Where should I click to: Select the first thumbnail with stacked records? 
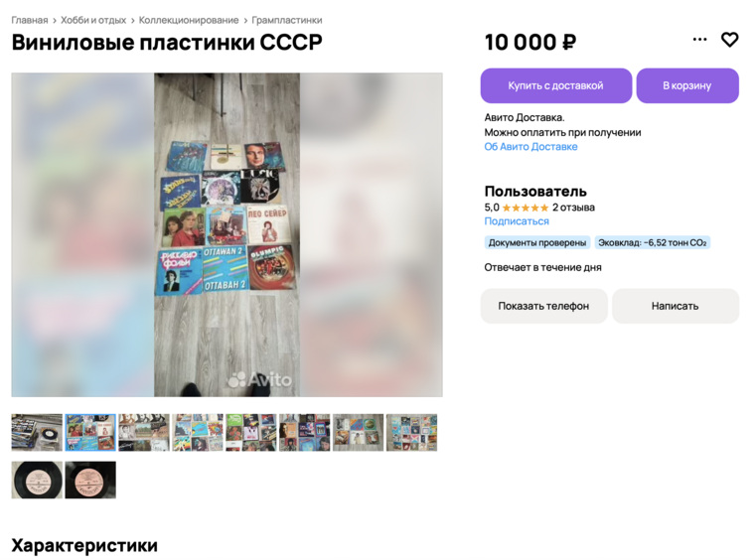[37, 433]
